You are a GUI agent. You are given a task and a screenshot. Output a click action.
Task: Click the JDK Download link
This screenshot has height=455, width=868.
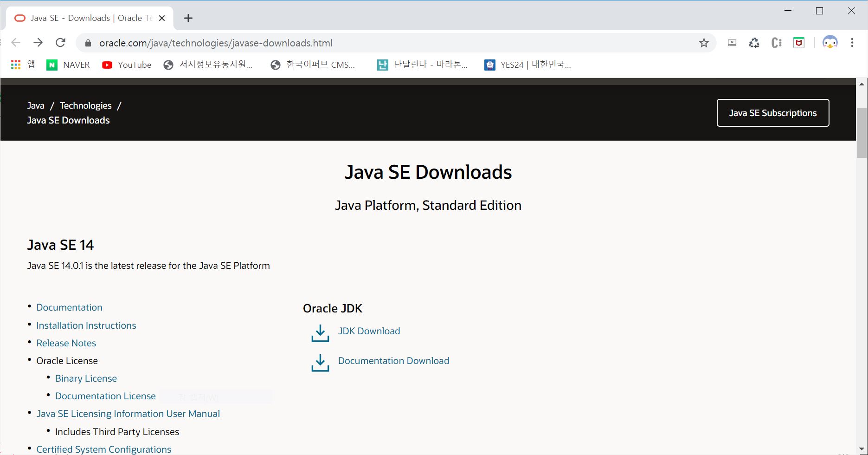point(369,331)
